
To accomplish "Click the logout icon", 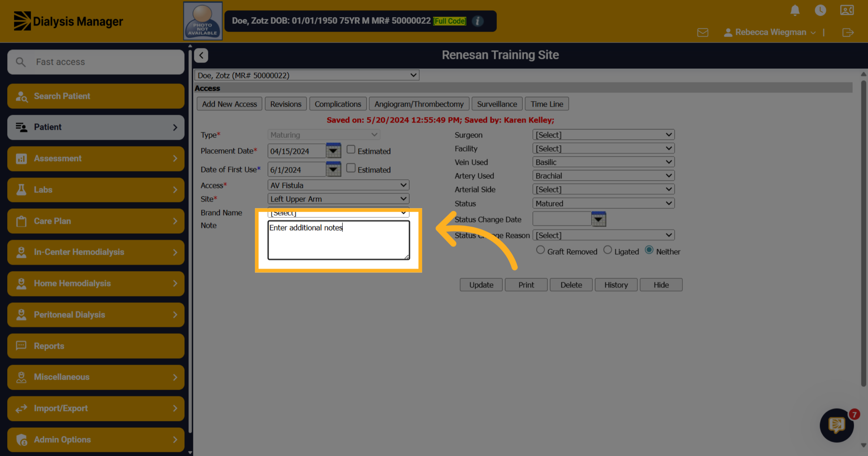I will (847, 33).
